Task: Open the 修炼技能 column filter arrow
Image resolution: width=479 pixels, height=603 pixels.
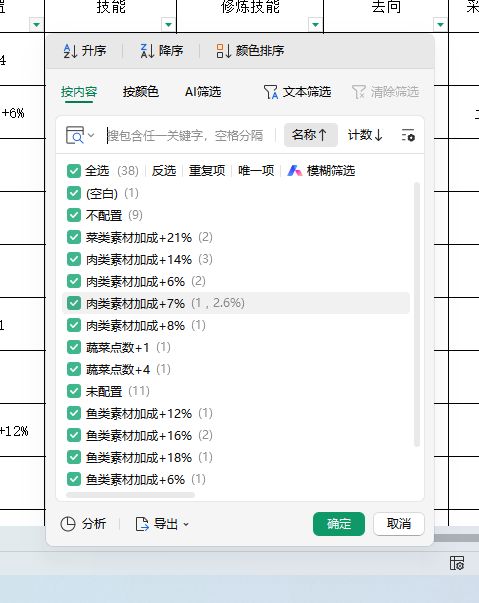Action: click(x=316, y=25)
